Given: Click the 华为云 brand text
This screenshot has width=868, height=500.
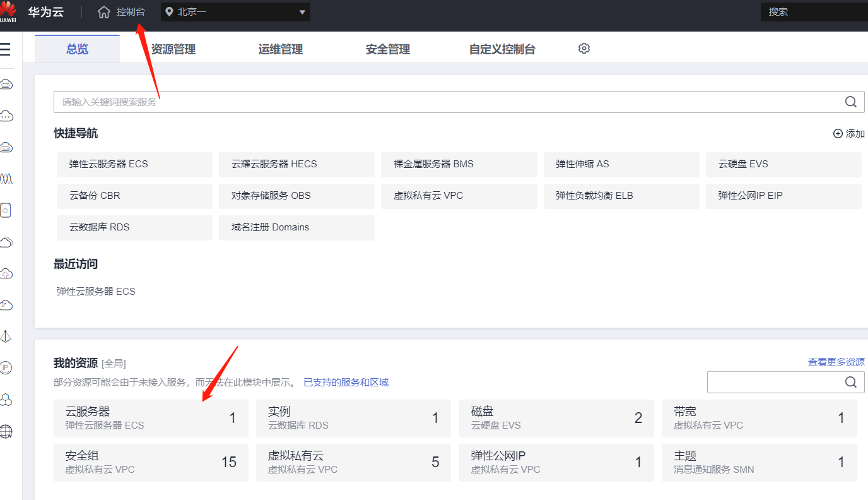Looking at the screenshot, I should click(46, 12).
